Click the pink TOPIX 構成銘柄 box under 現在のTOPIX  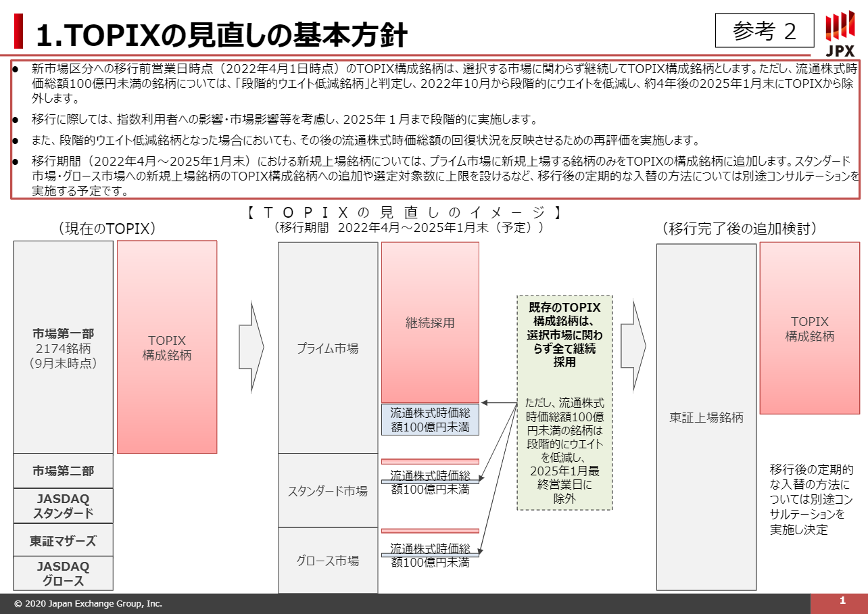(167, 347)
